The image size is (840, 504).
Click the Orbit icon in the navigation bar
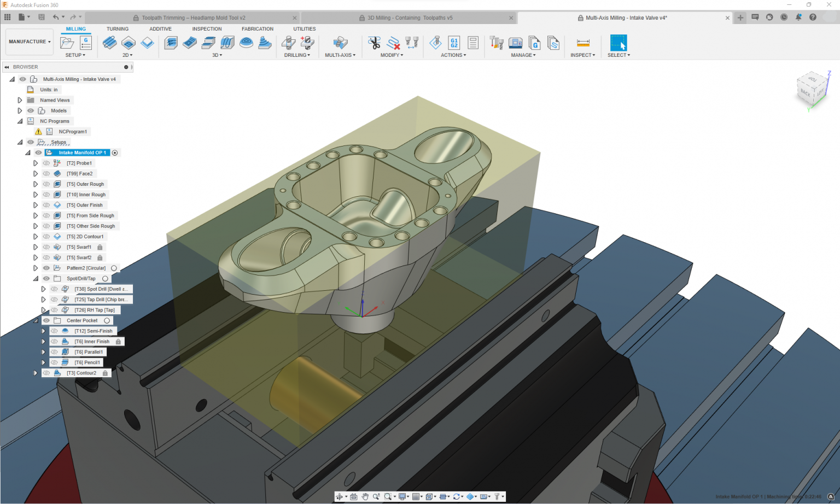point(340,496)
